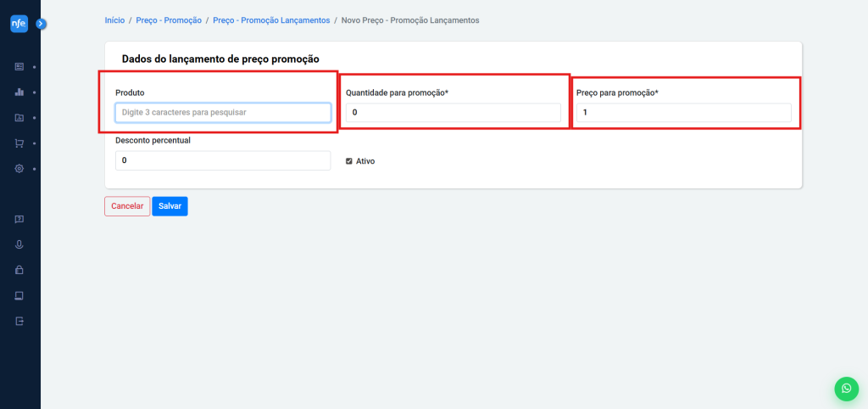Click the logout sidebar icon

(19, 321)
